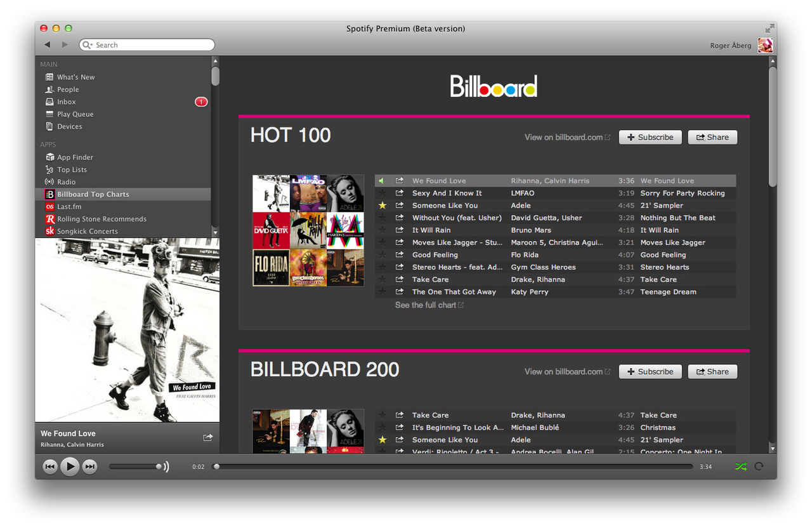The image size is (812, 528).
Task: Open "See the full chart" link
Action: tap(425, 305)
